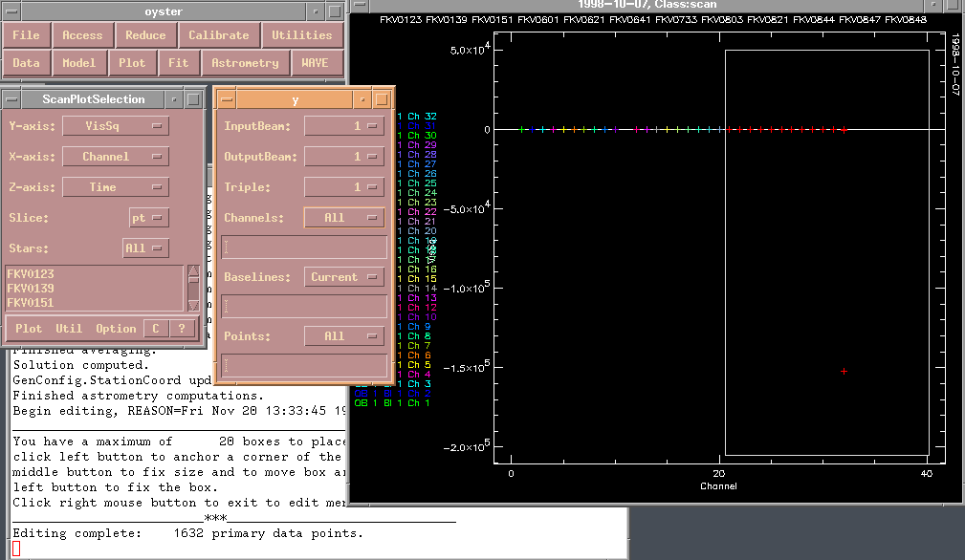Click Util in the ScanPlotSelection bottom bar
Viewport: 965px width, 560px height.
(69, 329)
